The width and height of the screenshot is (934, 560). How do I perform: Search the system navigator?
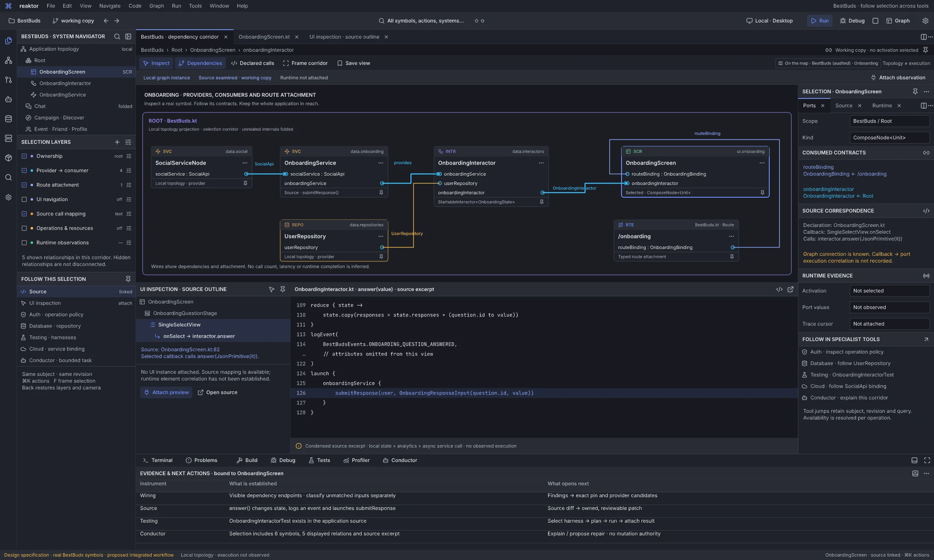(x=117, y=36)
